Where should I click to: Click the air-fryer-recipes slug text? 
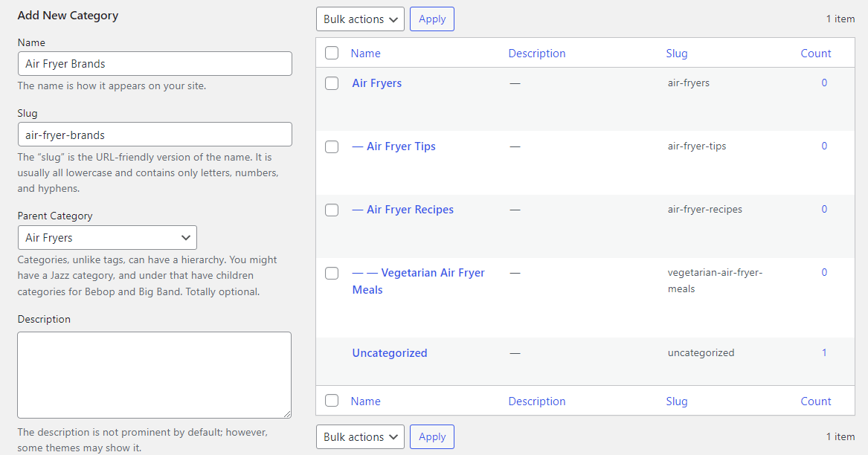click(704, 209)
